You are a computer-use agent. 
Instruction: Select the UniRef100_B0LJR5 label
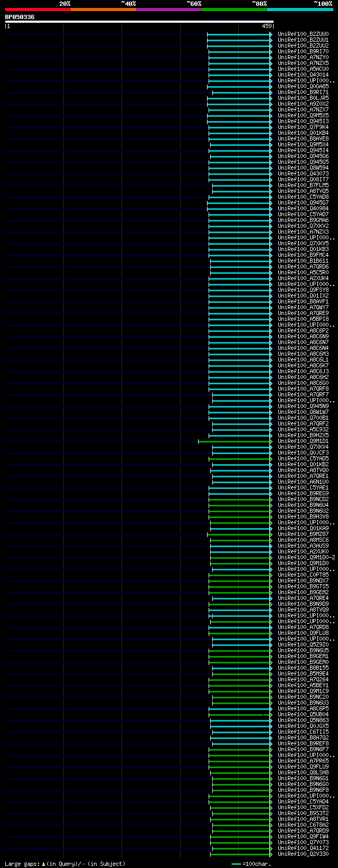[303, 98]
